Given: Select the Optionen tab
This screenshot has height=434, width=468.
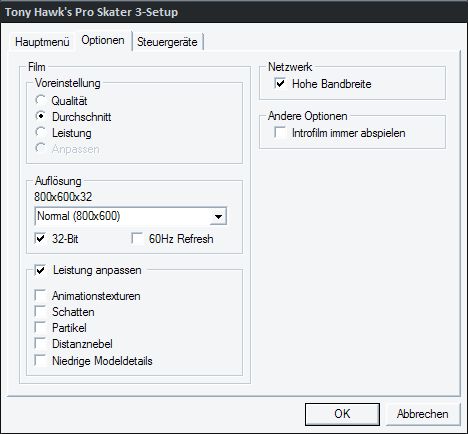Looking at the screenshot, I should [103, 40].
